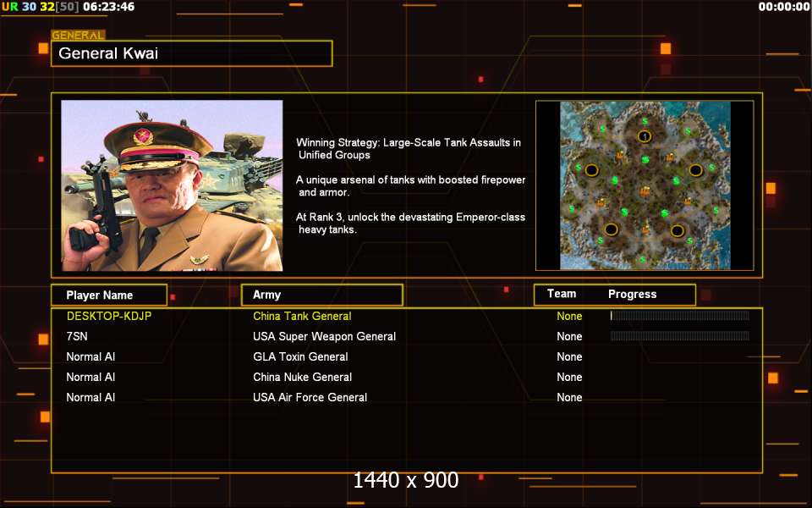The height and width of the screenshot is (508, 812).
Task: Click the 00:00:00 game timer
Action: click(x=784, y=7)
